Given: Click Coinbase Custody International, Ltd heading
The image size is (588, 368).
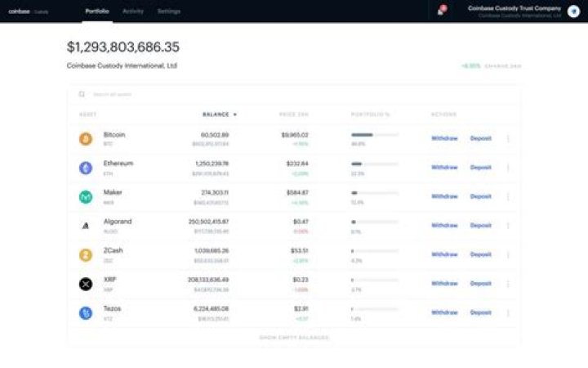Looking at the screenshot, I should tap(122, 65).
